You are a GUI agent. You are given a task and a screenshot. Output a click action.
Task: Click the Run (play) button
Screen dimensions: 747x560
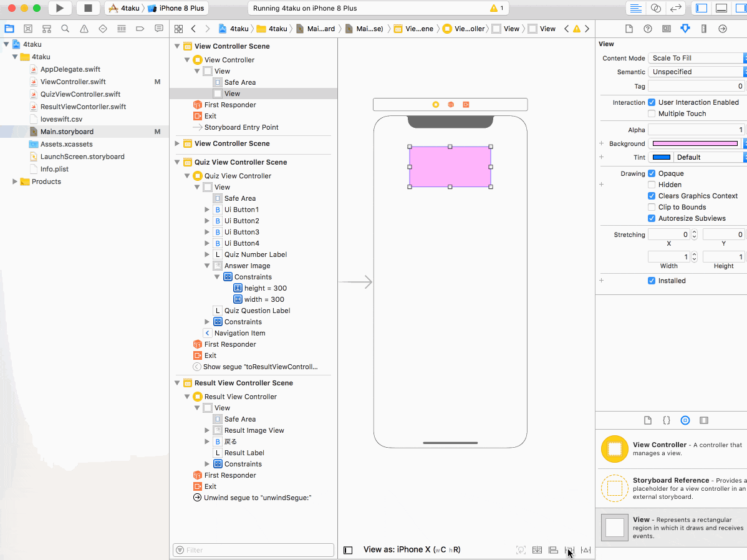tap(60, 8)
